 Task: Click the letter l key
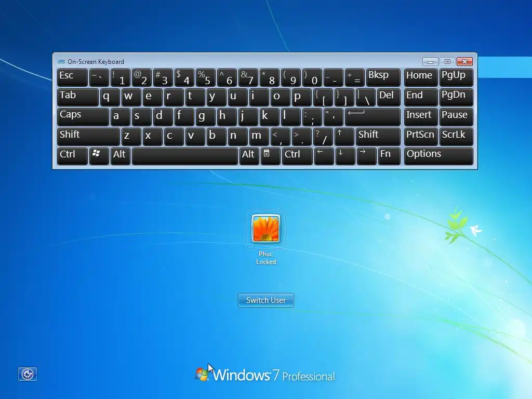point(291,117)
